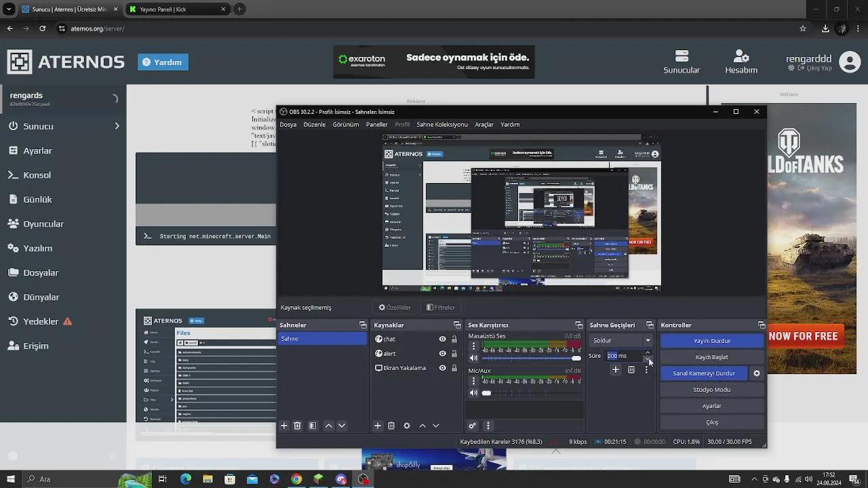Adjust Mic/Aux volume slider
The height and width of the screenshot is (488, 868).
[531, 393]
